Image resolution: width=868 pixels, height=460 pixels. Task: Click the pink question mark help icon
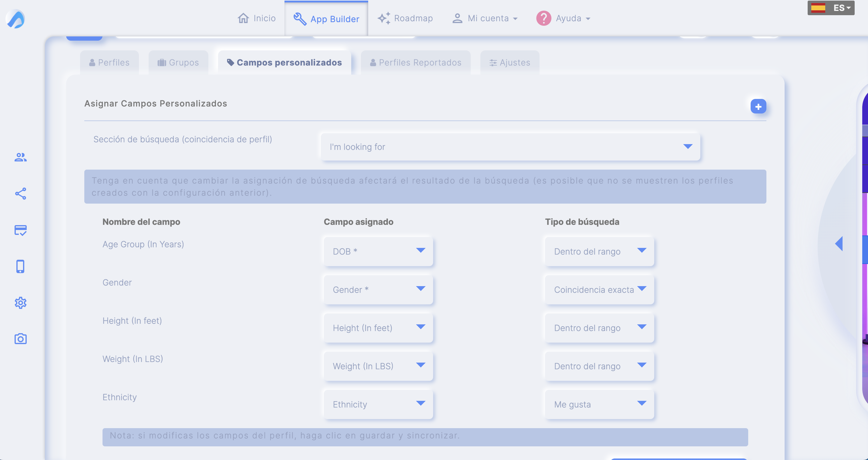[543, 18]
